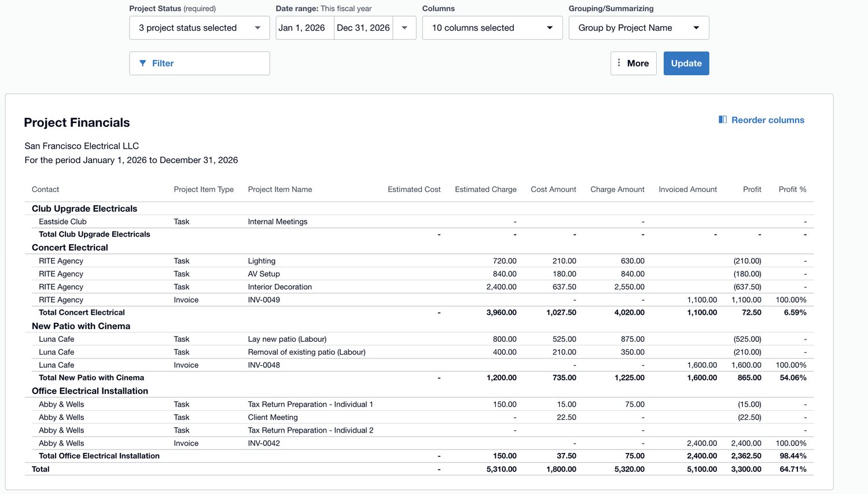Screen dimensions: 868x494
Task: Click the Eastside Club contact cell
Action: tap(62, 222)
